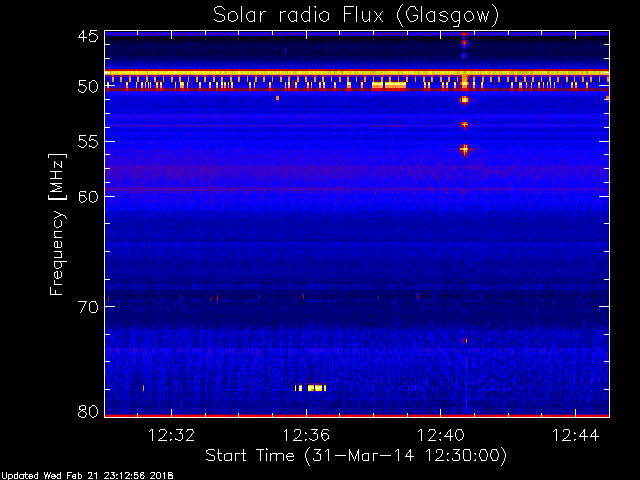Click the burst spot near 53.5 MHz

click(464, 124)
